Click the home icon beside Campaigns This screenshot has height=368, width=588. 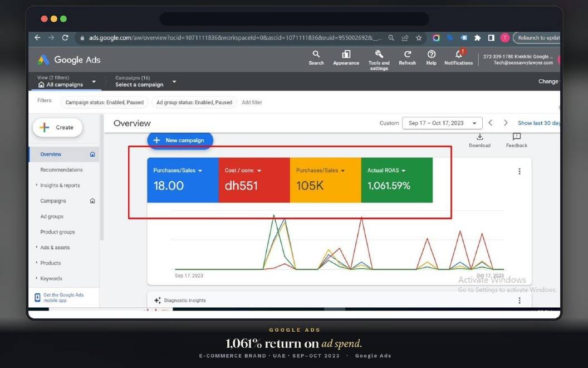[x=92, y=201]
